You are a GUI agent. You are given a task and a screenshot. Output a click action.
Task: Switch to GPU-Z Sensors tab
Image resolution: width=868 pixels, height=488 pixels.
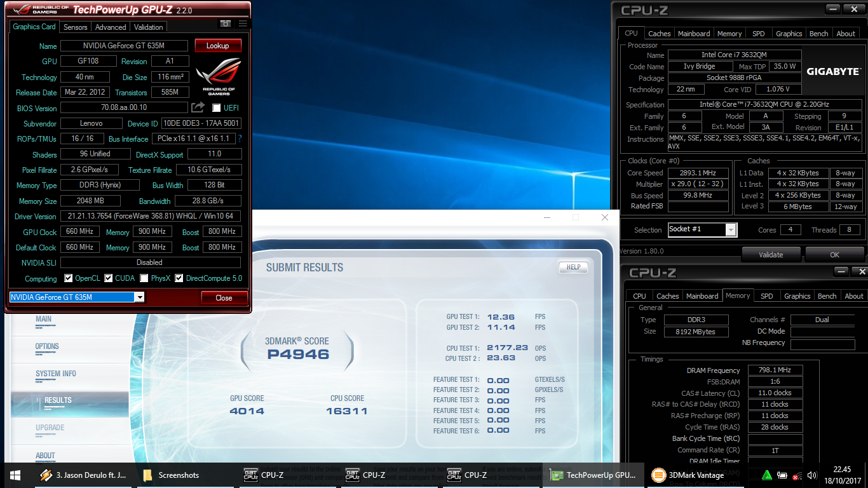pyautogui.click(x=75, y=27)
